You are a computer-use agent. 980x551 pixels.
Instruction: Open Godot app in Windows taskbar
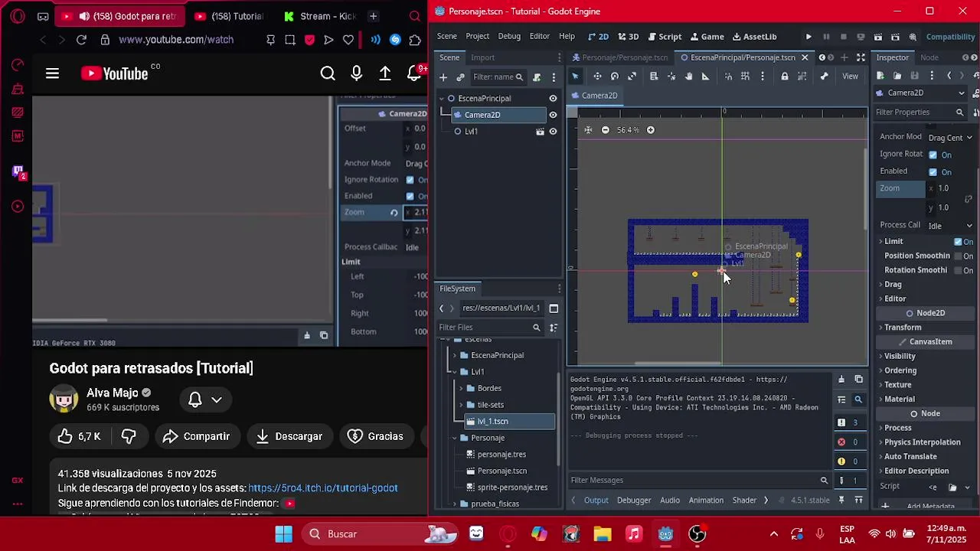point(665,534)
